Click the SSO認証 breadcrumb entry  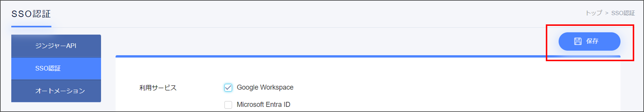tap(623, 13)
